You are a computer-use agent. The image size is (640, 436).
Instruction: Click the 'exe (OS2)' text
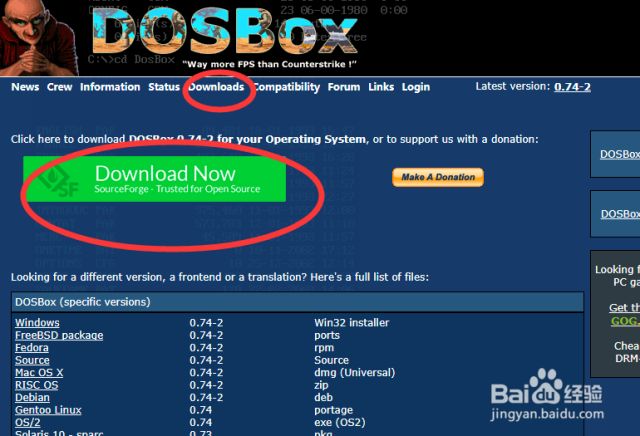coord(340,423)
